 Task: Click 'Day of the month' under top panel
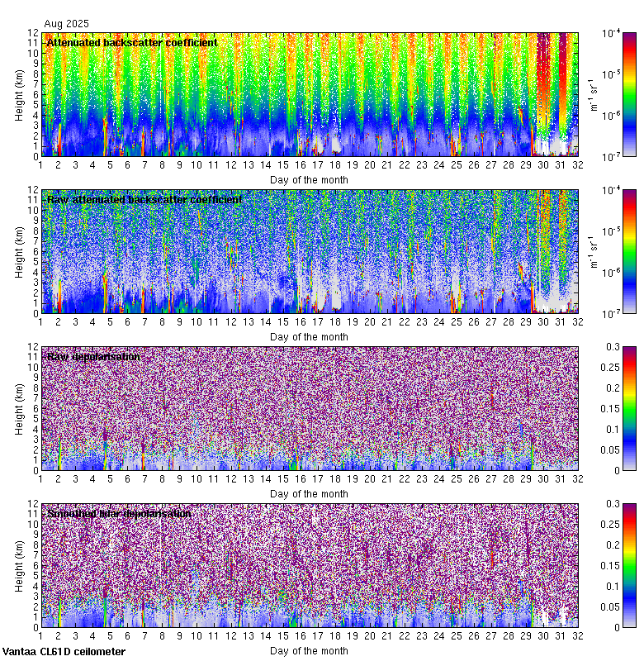310,179
